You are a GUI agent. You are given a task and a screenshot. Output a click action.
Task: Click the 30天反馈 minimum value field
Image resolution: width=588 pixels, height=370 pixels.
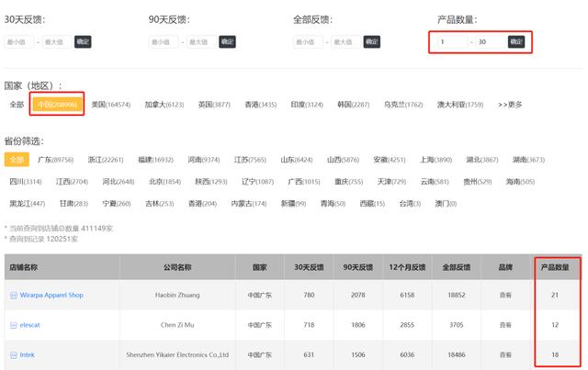click(19, 41)
